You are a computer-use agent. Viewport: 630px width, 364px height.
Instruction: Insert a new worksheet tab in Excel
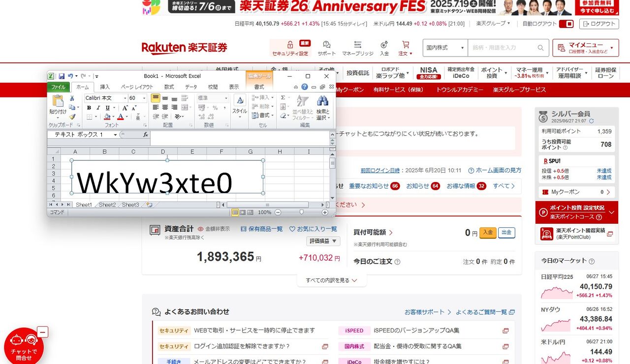(x=149, y=205)
